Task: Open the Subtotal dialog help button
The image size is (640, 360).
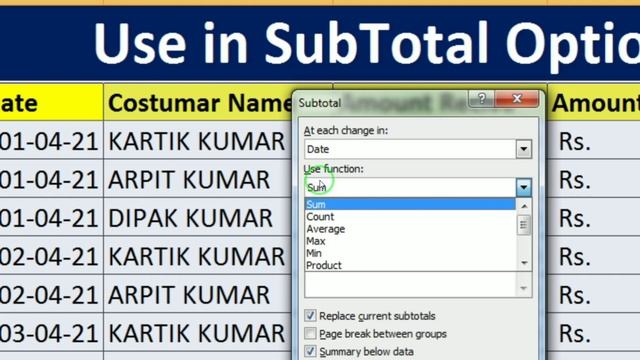Action: pos(482,98)
